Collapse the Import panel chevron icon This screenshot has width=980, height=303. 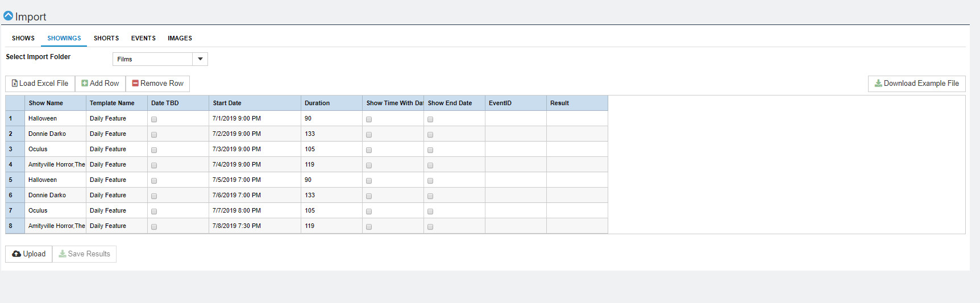pos(8,16)
